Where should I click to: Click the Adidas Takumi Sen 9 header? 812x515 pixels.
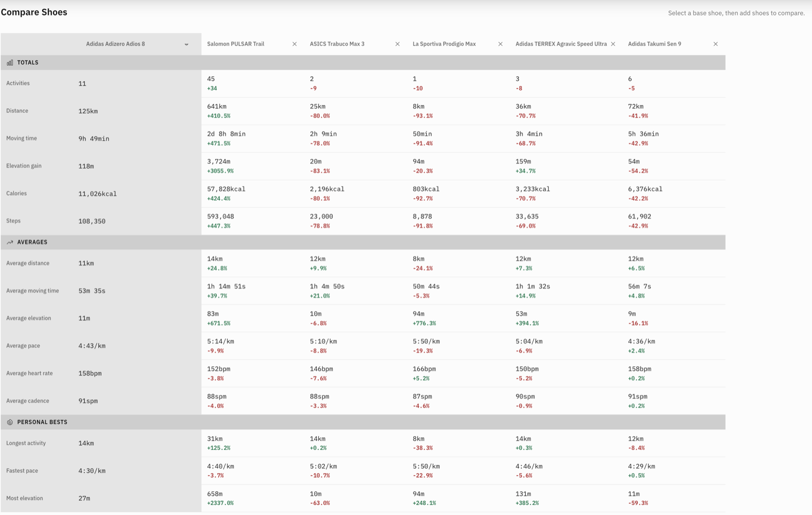click(654, 44)
